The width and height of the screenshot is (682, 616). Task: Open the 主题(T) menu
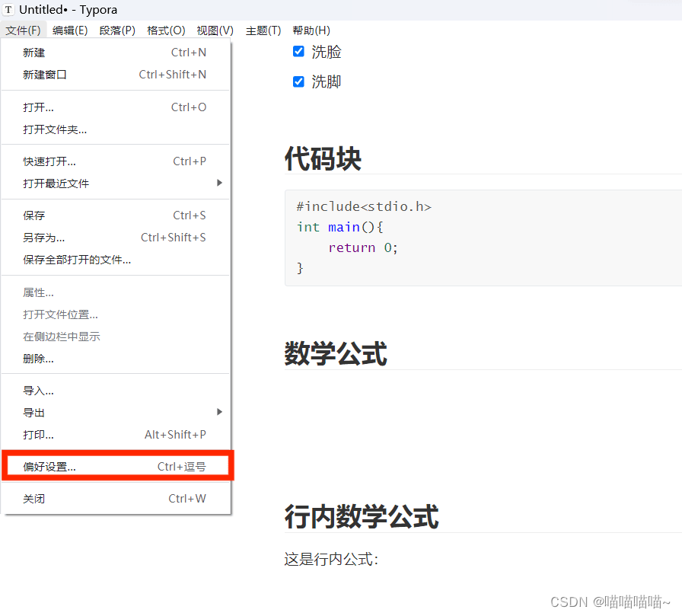point(263,30)
